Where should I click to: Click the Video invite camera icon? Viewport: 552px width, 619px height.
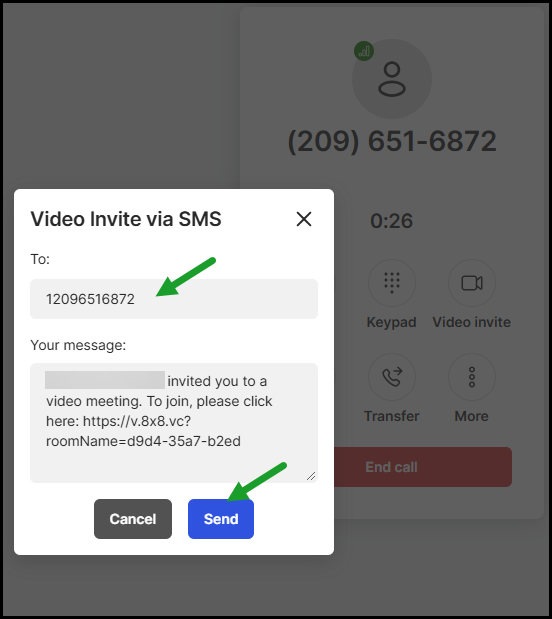point(472,283)
